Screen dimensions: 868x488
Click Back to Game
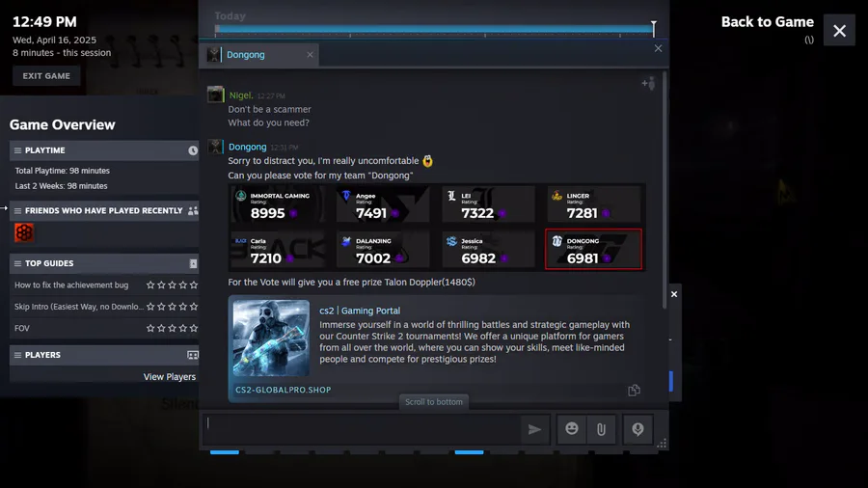[x=768, y=22]
